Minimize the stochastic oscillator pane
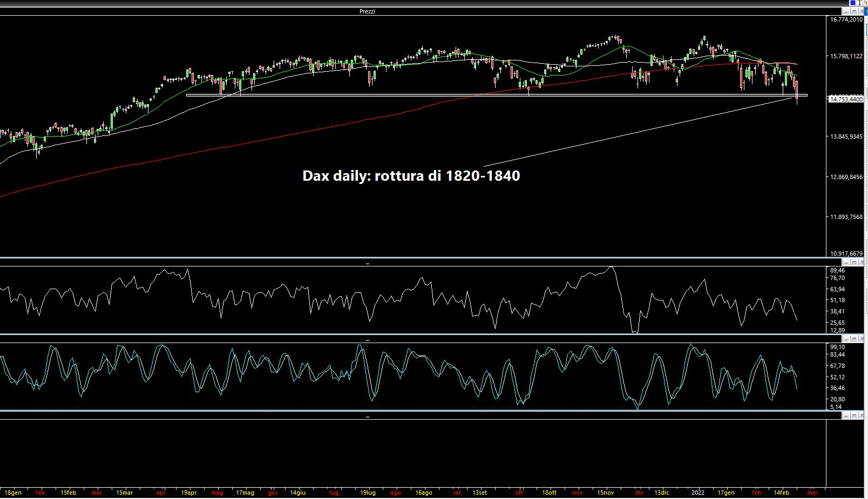This screenshot has width=868, height=499. [846, 339]
